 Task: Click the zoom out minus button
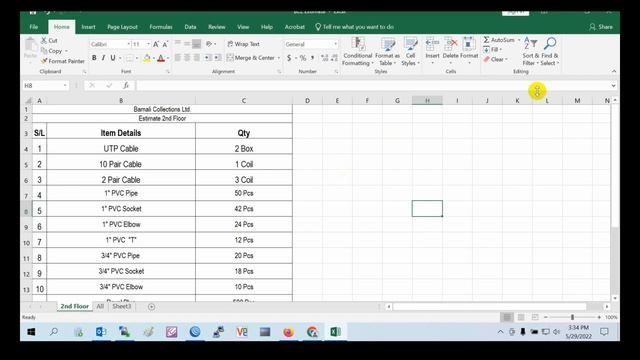(546, 317)
